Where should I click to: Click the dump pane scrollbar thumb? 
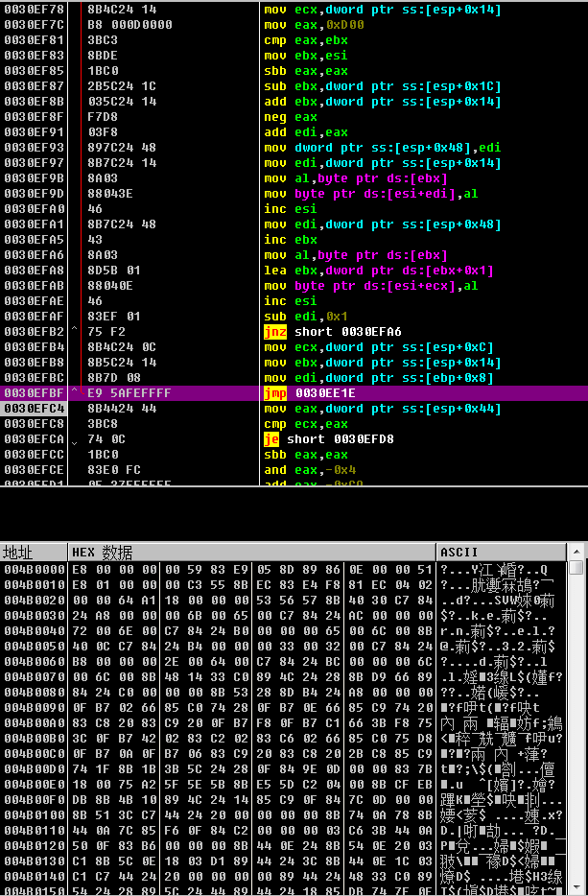[576, 567]
